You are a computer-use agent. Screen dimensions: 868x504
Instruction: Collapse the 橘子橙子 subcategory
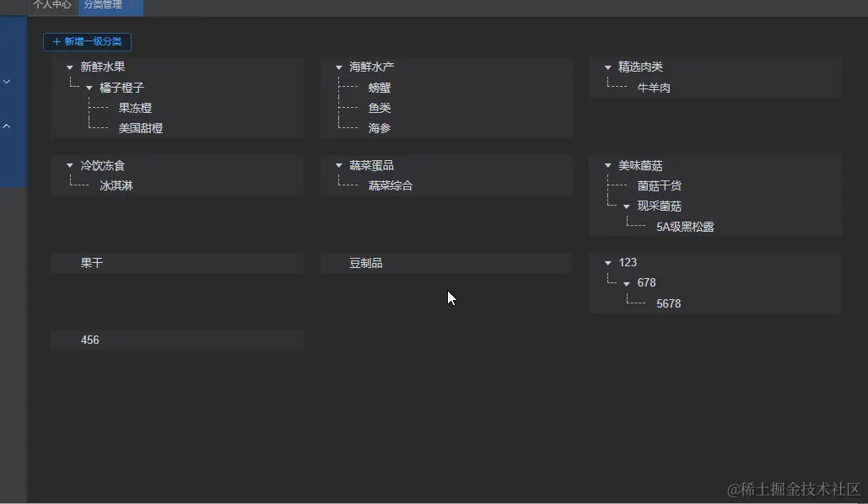pos(89,88)
